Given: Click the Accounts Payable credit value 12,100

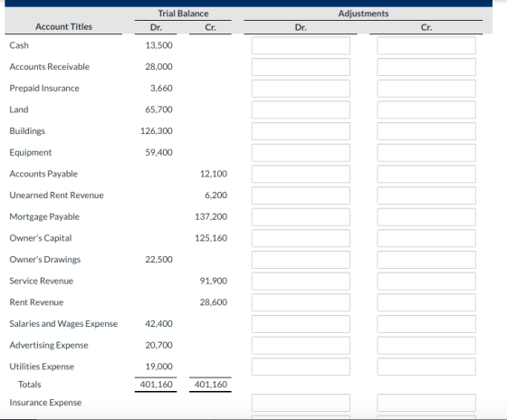Looking at the screenshot, I should tap(214, 174).
